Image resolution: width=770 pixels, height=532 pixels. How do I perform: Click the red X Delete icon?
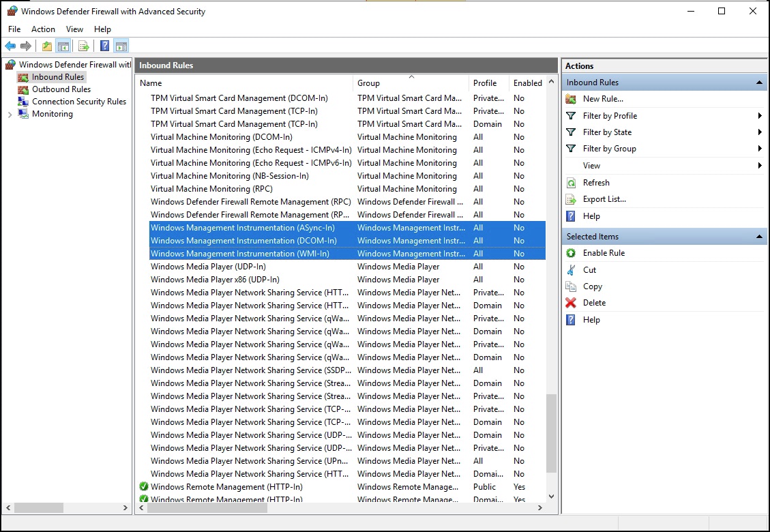[x=571, y=303]
